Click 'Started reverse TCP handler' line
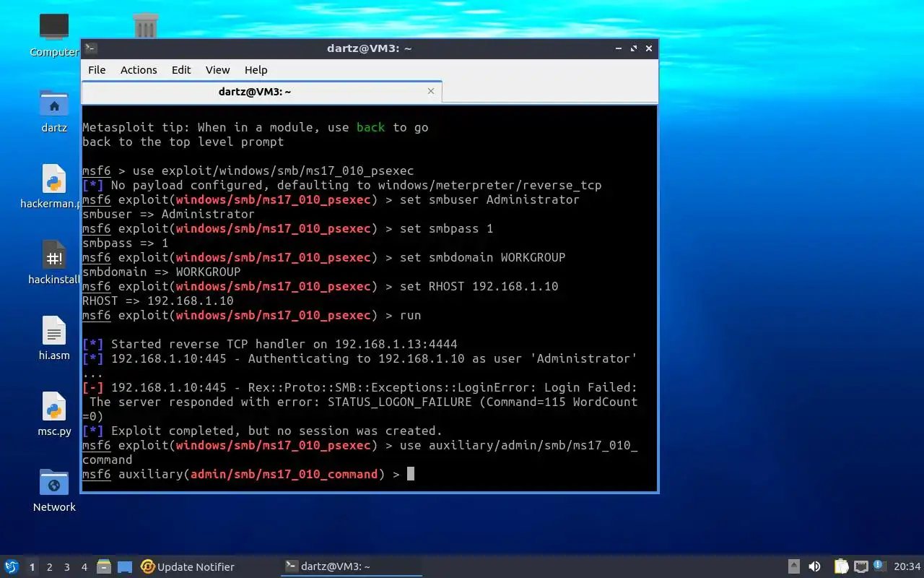 [270, 344]
